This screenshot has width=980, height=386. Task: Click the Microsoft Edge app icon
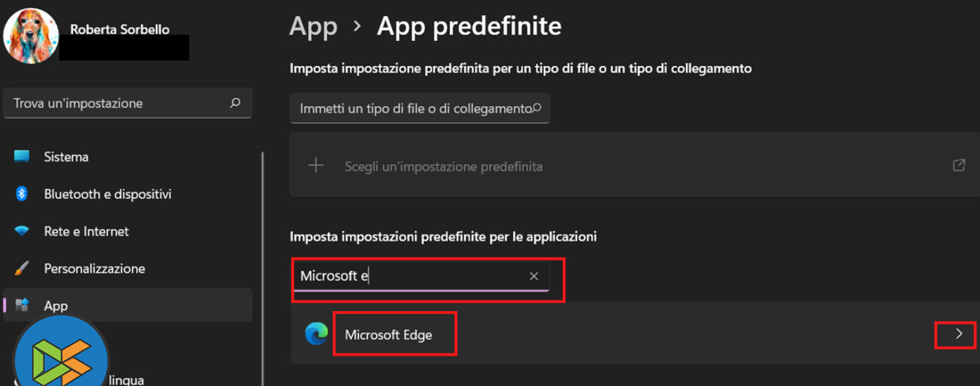(x=317, y=334)
